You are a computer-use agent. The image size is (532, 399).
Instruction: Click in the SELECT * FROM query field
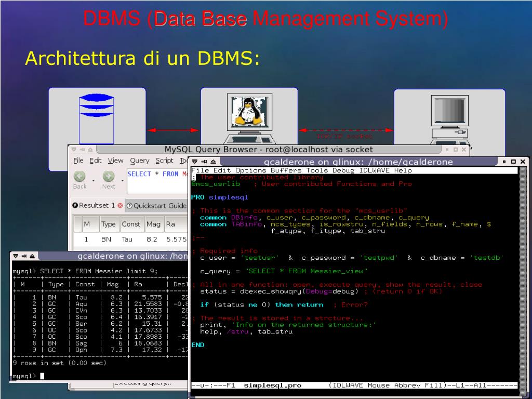[x=157, y=181]
